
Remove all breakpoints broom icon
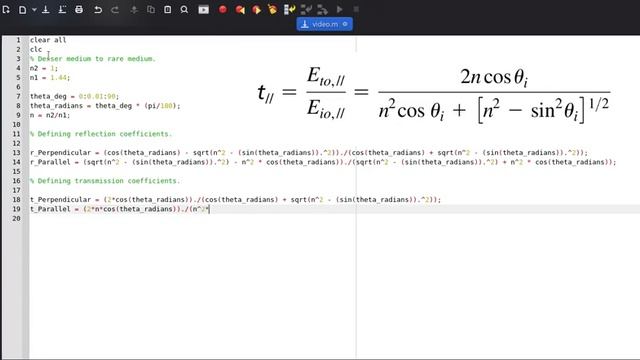pyautogui.click(x=272, y=9)
